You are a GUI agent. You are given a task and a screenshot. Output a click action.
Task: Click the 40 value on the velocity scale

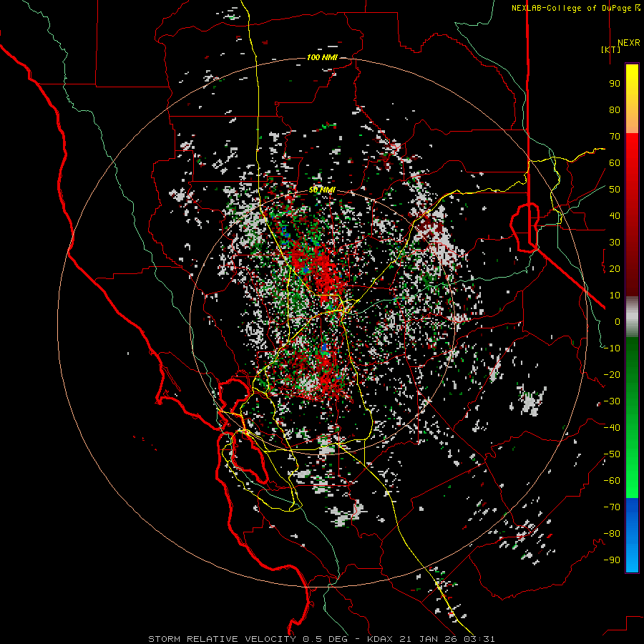click(615, 216)
